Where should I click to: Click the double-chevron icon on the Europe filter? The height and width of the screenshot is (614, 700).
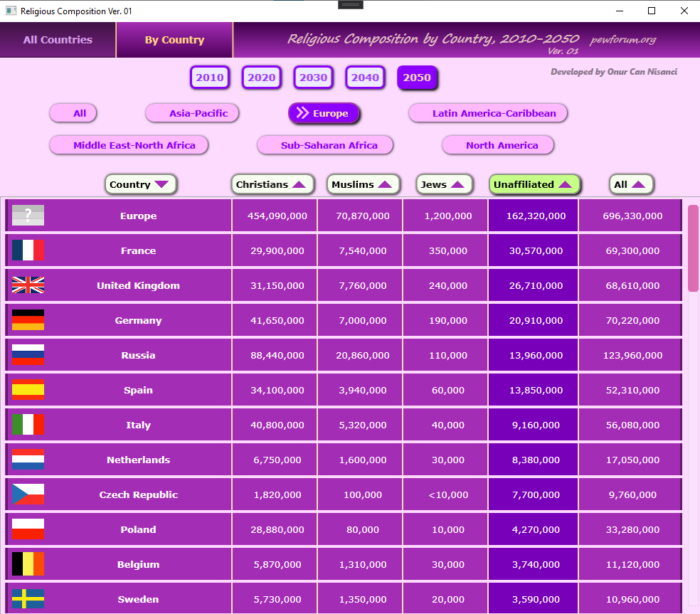(302, 113)
